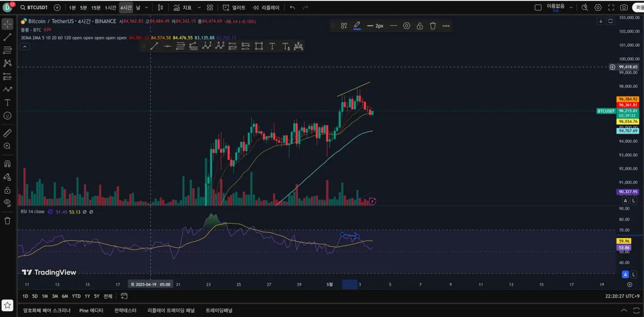Image resolution: width=644 pixels, height=317 pixels.
Task: Open drawing templates in floating toolbar
Action: tap(344, 26)
